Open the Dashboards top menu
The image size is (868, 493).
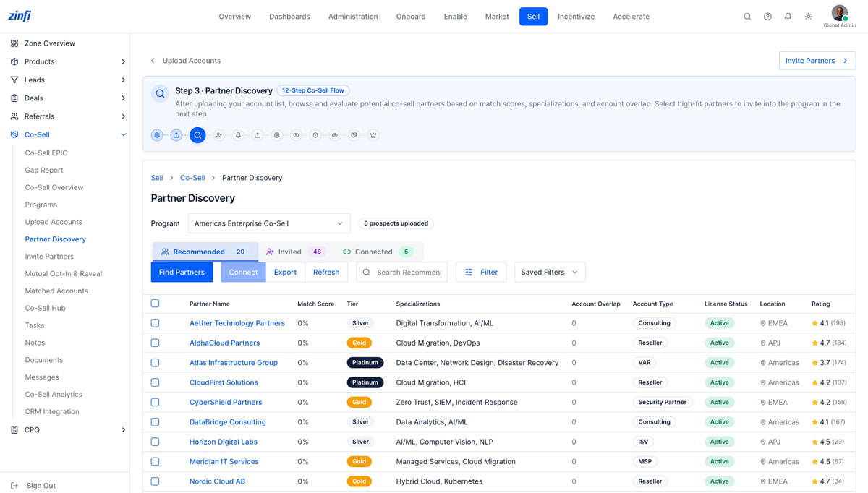(x=289, y=17)
